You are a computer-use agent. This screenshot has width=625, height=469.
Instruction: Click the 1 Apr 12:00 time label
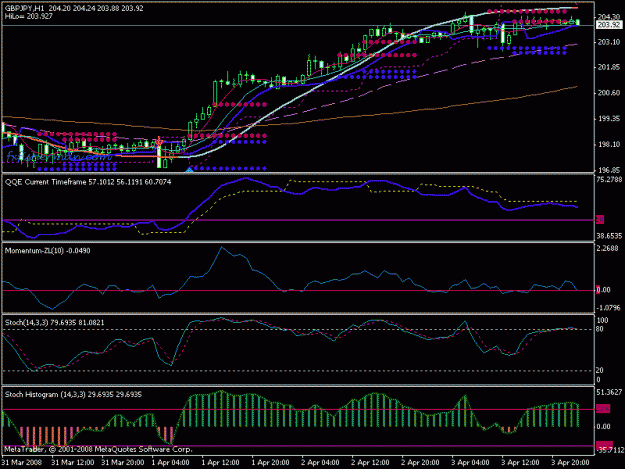point(220,462)
